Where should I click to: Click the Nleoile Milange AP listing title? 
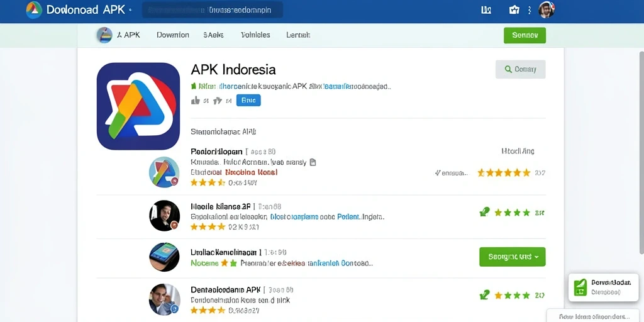221,206
